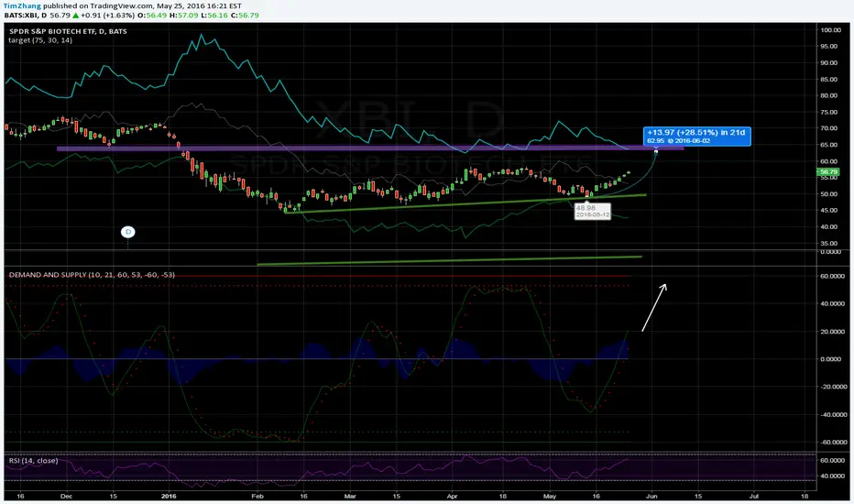Click the 35.00 price axis label
The width and height of the screenshot is (854, 504).
[x=829, y=243]
